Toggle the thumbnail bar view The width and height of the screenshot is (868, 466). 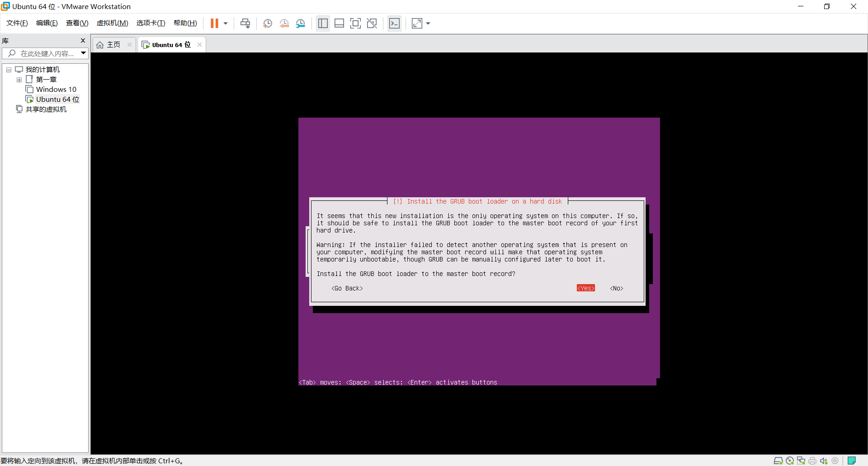tap(339, 23)
